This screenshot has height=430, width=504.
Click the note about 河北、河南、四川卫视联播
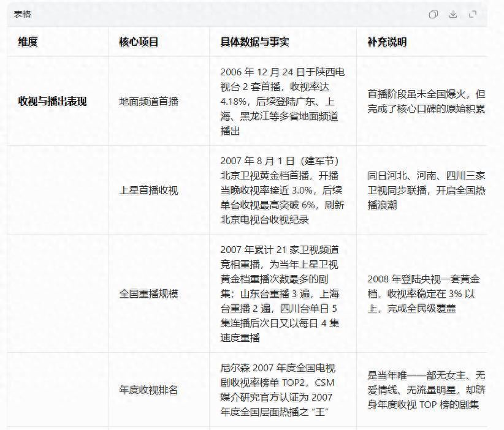426,190
